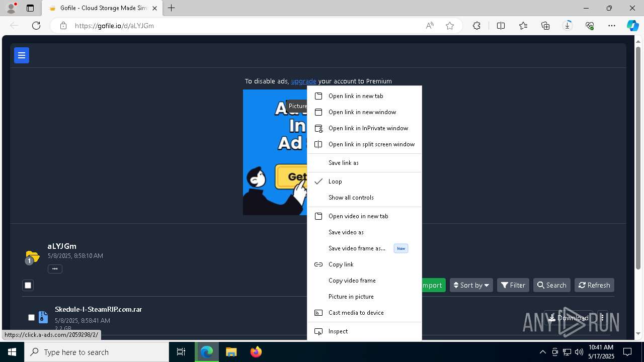Launch Firefox from taskbar

[256, 352]
